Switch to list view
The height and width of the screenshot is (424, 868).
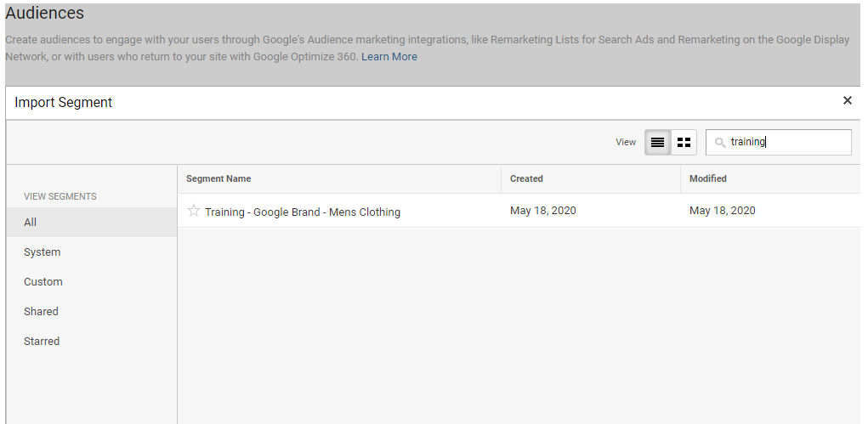(x=658, y=142)
